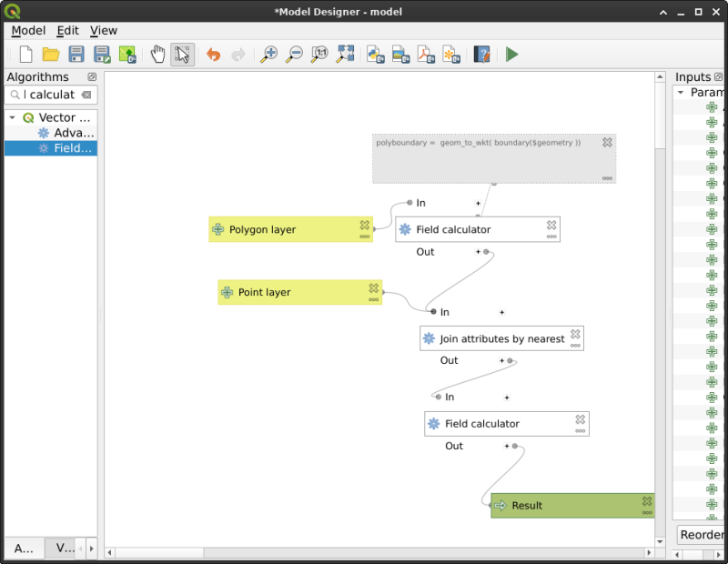Image resolution: width=728 pixels, height=564 pixels.
Task: Click the right arrow of the bottom tab scroller
Action: pos(92,549)
